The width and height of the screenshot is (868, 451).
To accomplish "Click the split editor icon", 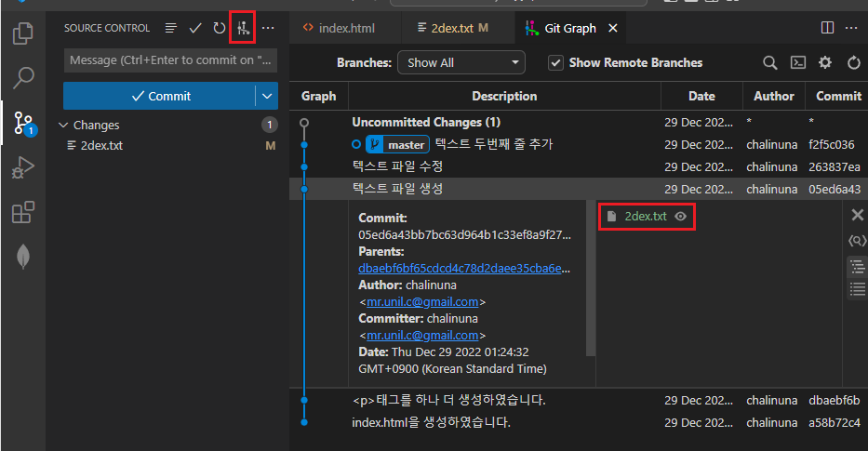I will coord(827,28).
